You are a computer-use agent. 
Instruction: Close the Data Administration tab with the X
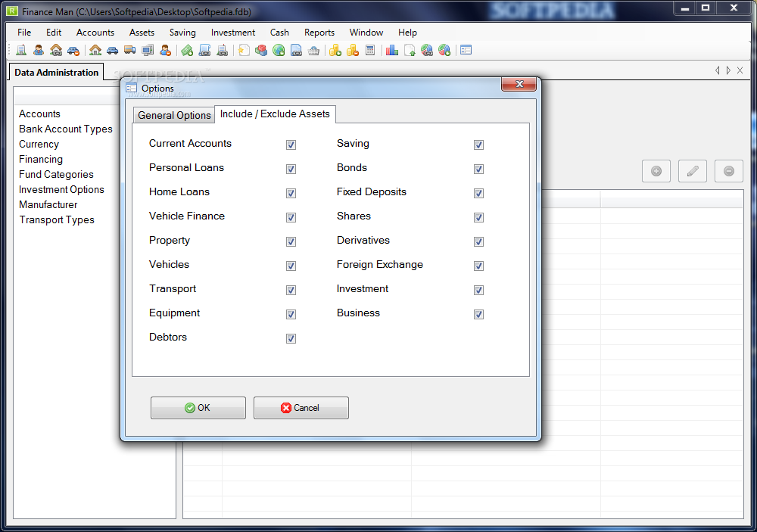(x=740, y=70)
